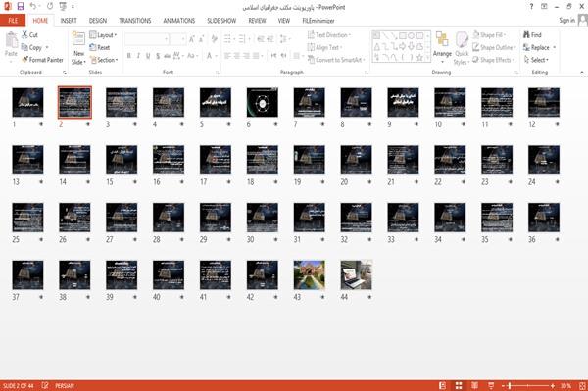The image size is (588, 391).
Task: Open the PowerPoint Help question mark
Action: (531, 7)
